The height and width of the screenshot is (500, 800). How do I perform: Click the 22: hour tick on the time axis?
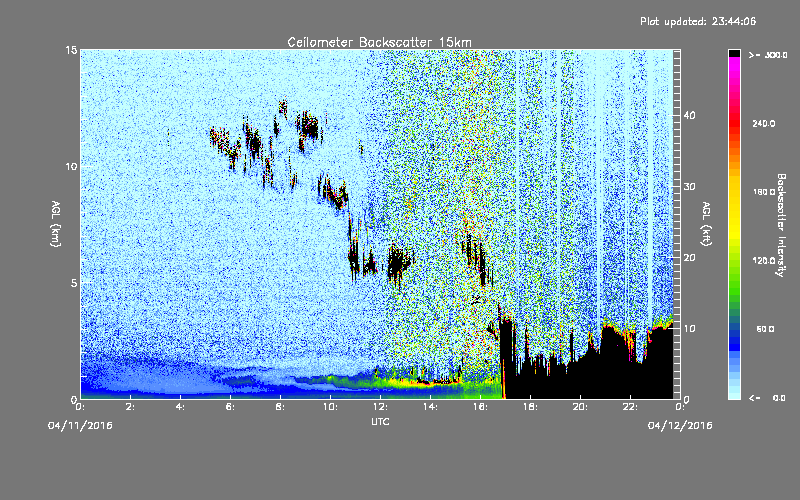pyautogui.click(x=630, y=407)
